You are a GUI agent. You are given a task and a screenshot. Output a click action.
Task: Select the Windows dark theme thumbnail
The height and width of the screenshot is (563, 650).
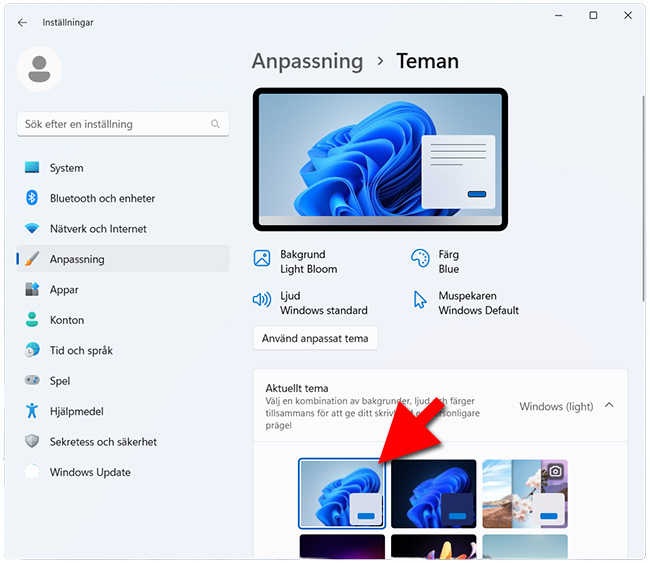pos(433,493)
